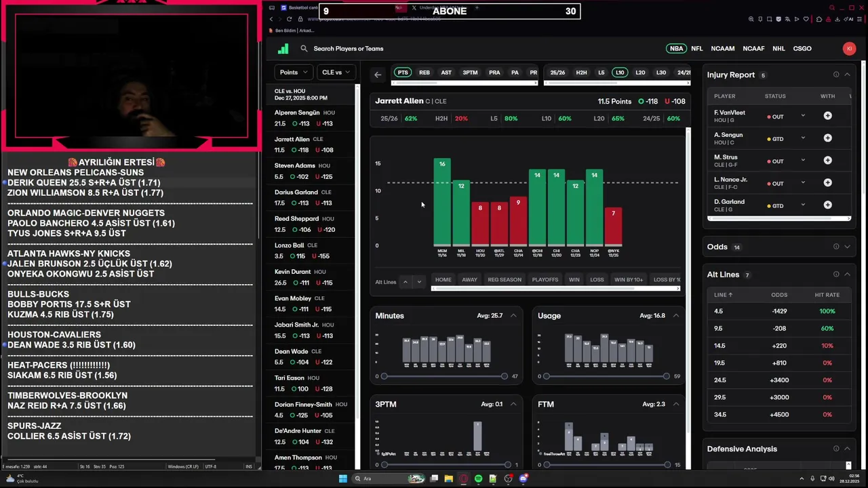Collapse the Alt Lines panel
The width and height of the screenshot is (868, 488).
pyautogui.click(x=848, y=274)
